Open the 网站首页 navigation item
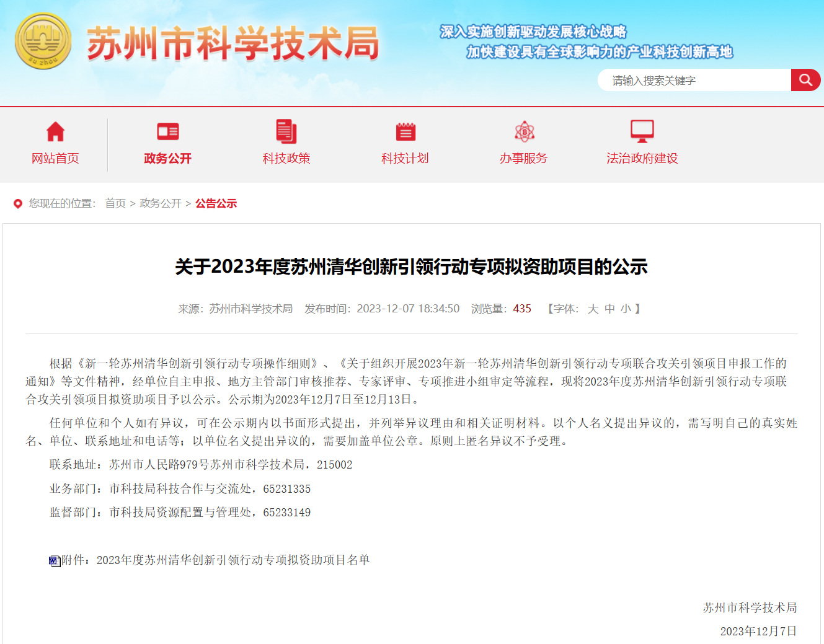Viewport: 824px width, 644px height. coord(55,159)
